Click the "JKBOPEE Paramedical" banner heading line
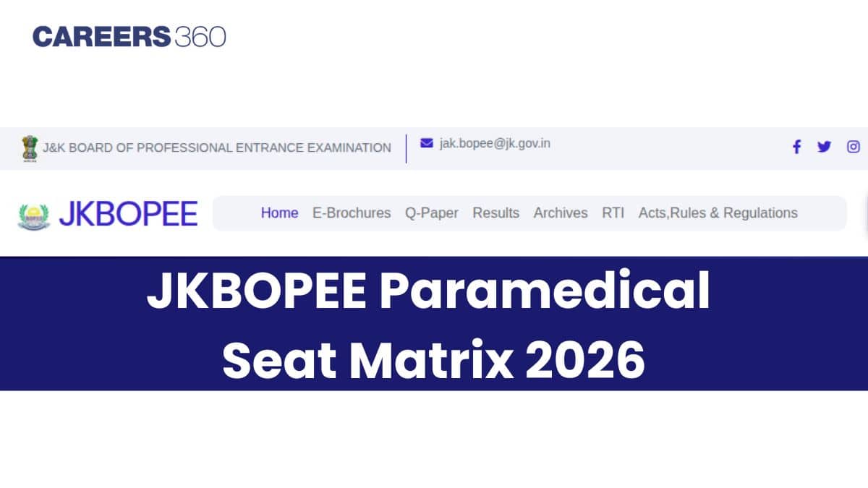Viewport: 868px width, 488px height. pyautogui.click(x=429, y=294)
